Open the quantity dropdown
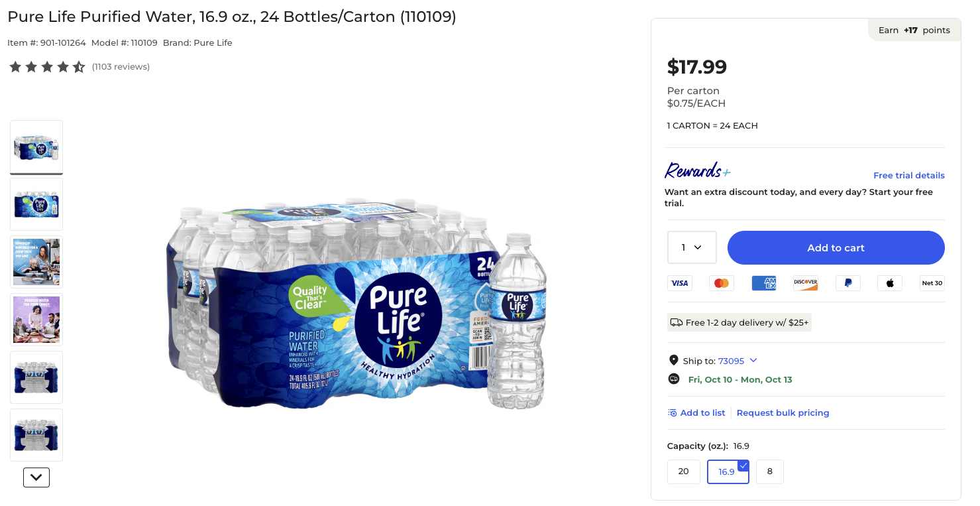This screenshot has height=506, width=980. tap(692, 247)
